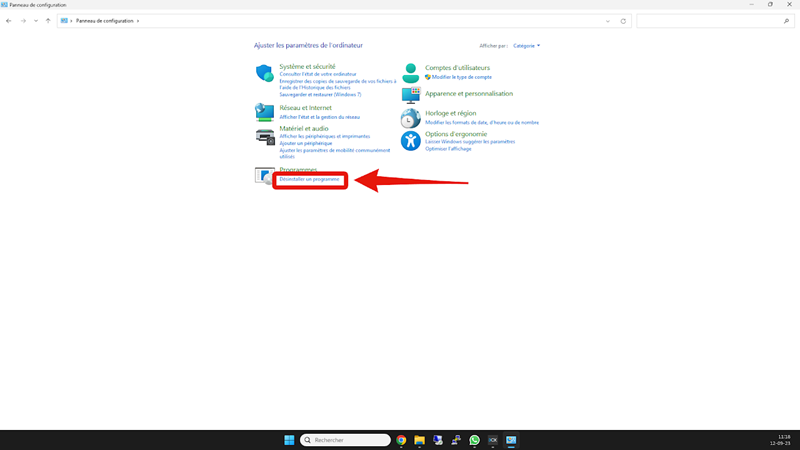Open File Explorer from the taskbar
This screenshot has height=450, width=800.
click(x=420, y=440)
